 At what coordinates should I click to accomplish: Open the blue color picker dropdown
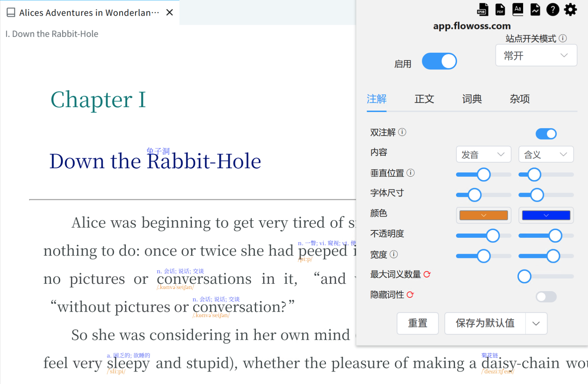coord(546,215)
